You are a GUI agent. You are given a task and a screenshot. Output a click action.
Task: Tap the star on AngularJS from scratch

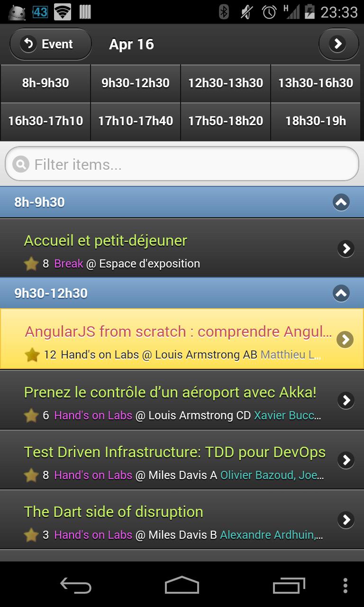click(32, 355)
